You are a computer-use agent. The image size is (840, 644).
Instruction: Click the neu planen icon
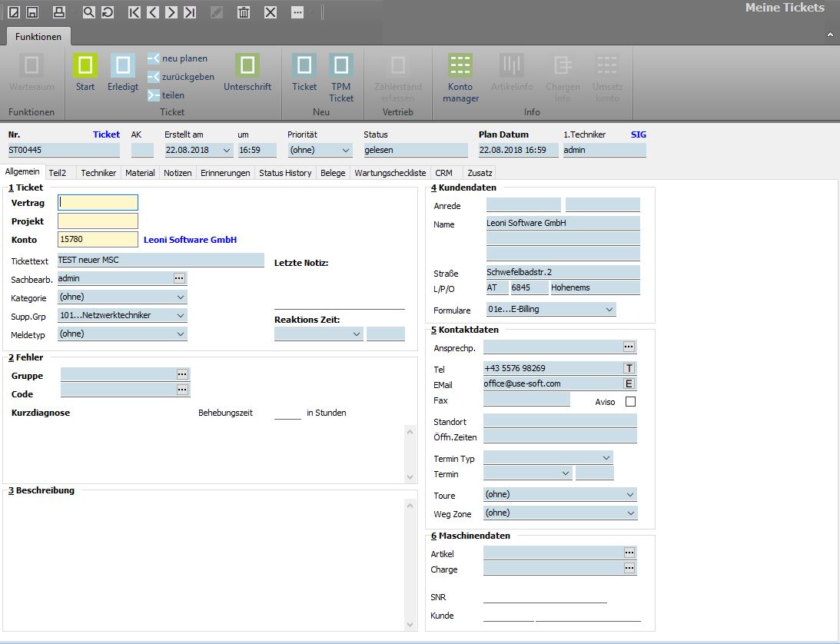tap(154, 58)
